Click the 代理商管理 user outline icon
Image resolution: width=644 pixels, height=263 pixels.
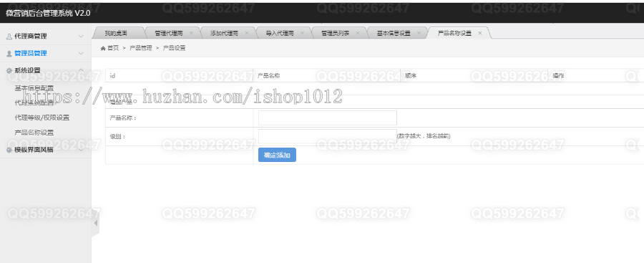(x=9, y=37)
